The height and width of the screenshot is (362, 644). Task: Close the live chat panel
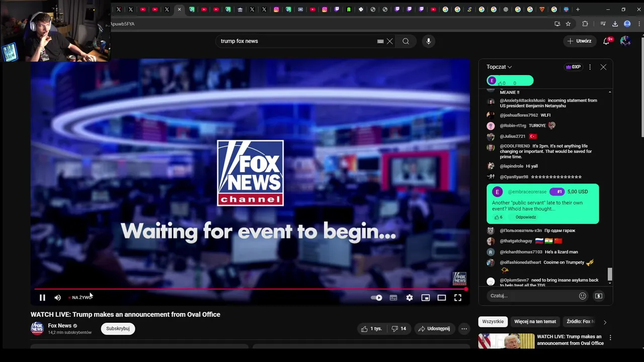point(603,67)
